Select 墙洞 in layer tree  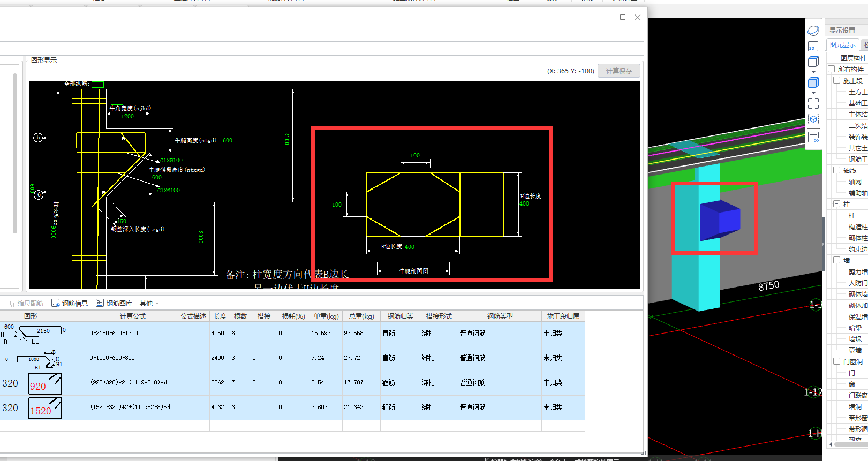[x=855, y=406]
